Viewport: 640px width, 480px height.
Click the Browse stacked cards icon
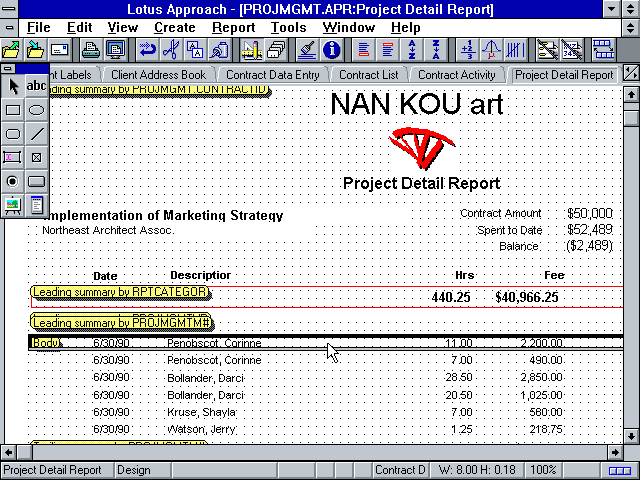point(276,50)
